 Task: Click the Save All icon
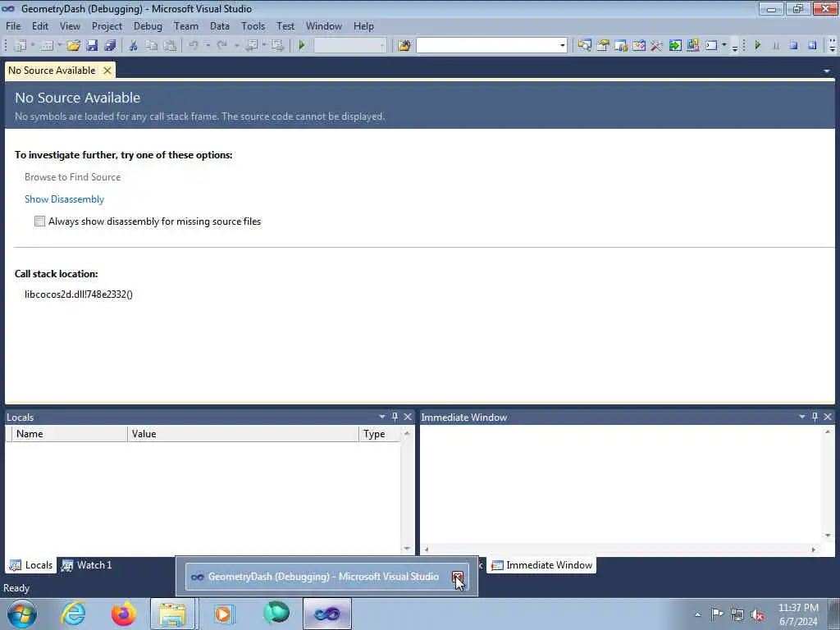pos(111,46)
